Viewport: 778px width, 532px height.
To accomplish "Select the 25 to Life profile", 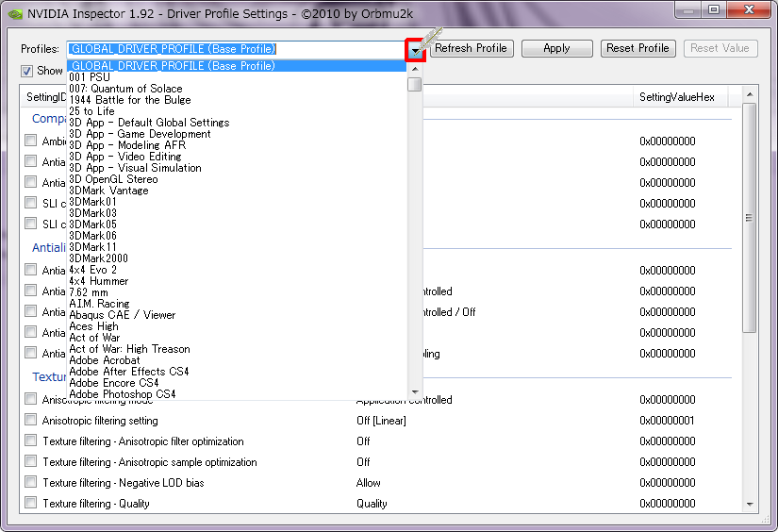I will 237,111.
